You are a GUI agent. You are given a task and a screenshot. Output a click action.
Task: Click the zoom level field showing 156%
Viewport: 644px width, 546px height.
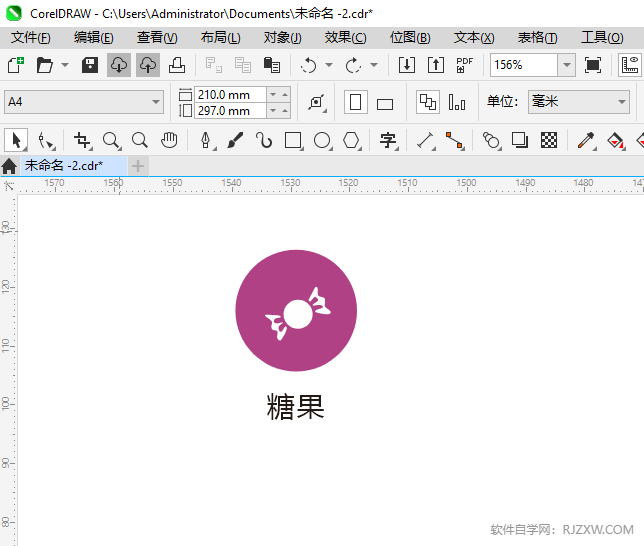tap(524, 65)
